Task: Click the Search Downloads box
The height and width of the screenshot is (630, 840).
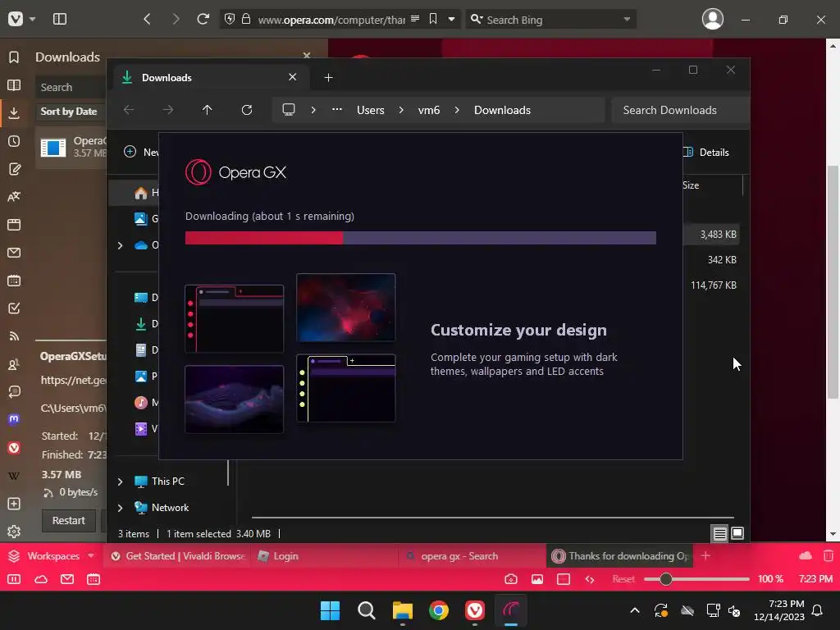Action: coord(680,111)
